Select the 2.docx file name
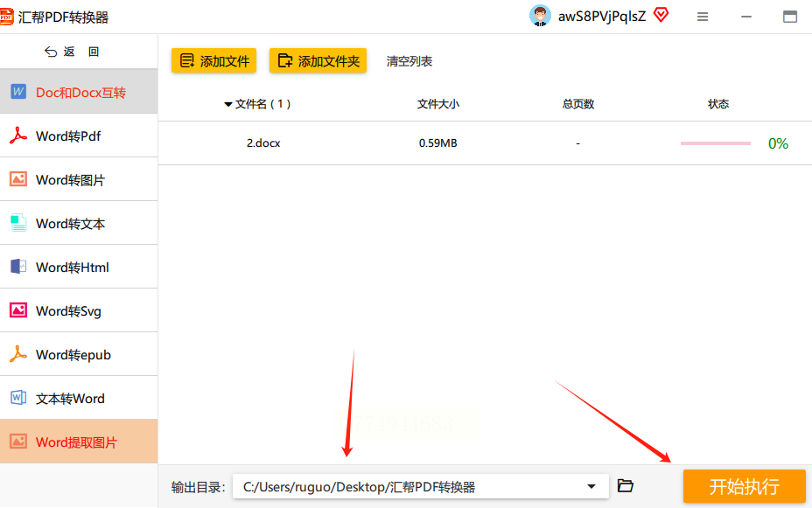Viewport: 812px width, 508px height. coord(263,143)
